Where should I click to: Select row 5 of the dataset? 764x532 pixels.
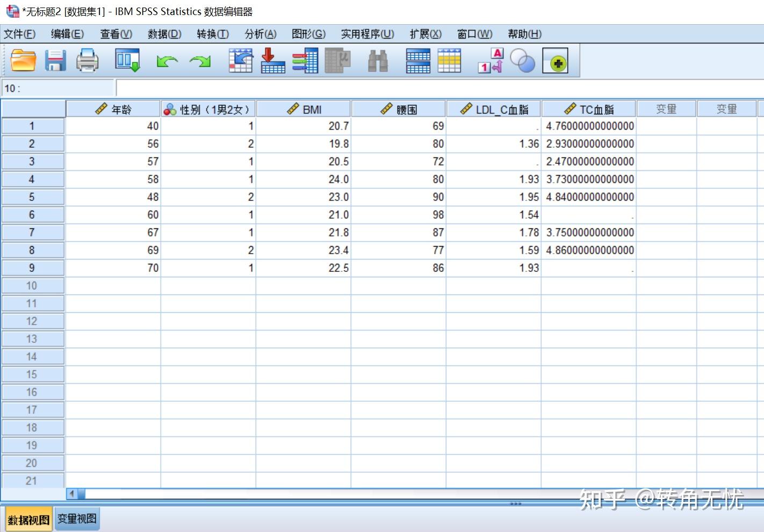tap(33, 197)
